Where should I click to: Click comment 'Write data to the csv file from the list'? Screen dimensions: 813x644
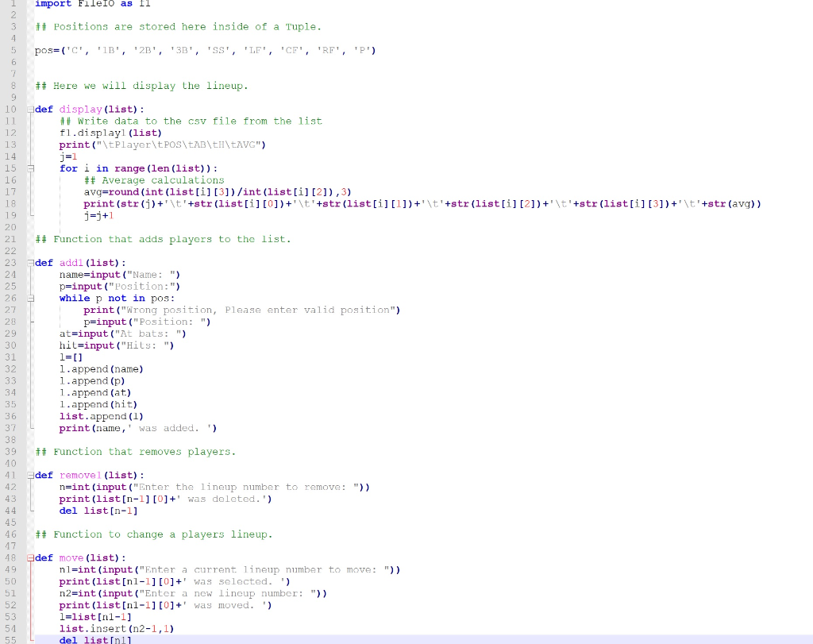pyautogui.click(x=191, y=121)
